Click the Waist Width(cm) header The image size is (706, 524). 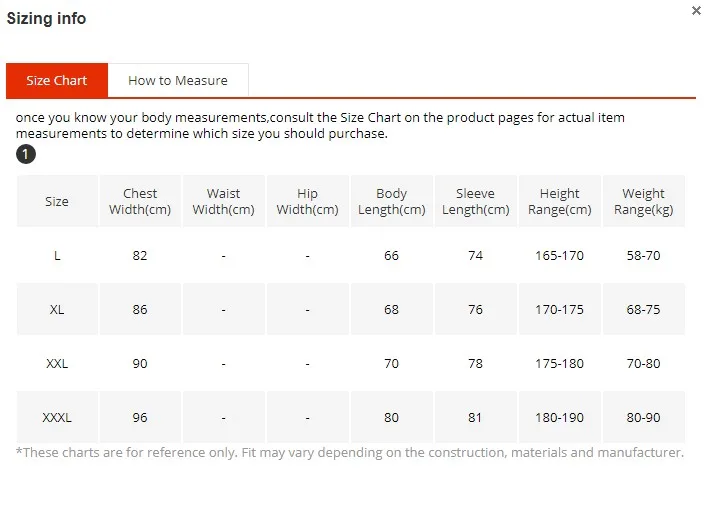click(x=224, y=201)
